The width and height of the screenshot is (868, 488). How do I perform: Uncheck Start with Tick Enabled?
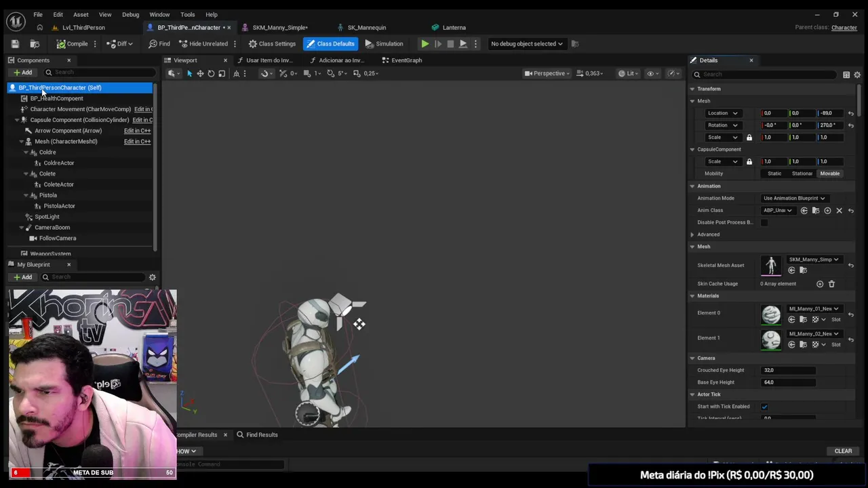(x=764, y=407)
